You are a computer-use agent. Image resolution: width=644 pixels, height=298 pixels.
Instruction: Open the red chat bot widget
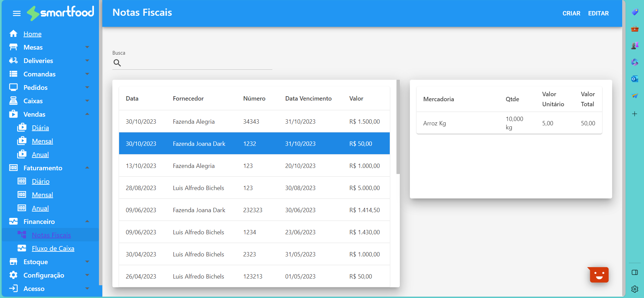(599, 275)
